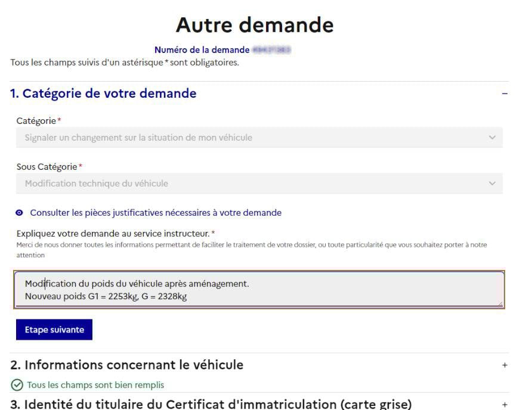Click the 'Expliquez votre demande' field label

tap(113, 233)
